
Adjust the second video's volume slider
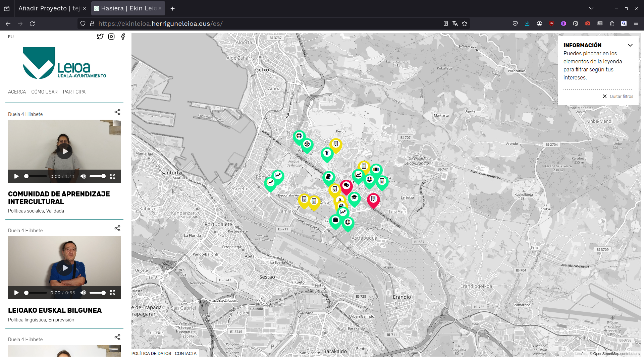pyautogui.click(x=98, y=293)
